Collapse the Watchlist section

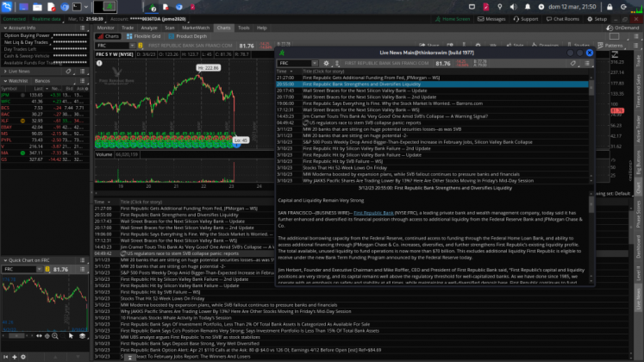coord(5,81)
